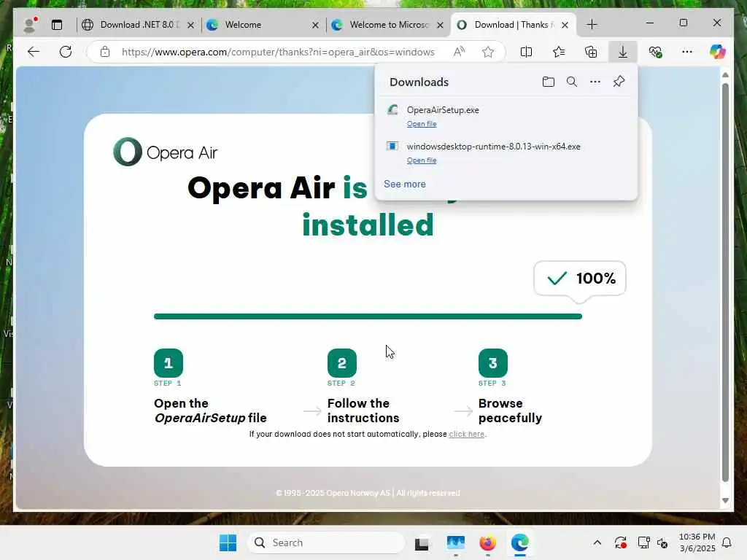Close the Welcome to Microsoft tab
Viewport: 747px width, 560px height.
coord(440,26)
